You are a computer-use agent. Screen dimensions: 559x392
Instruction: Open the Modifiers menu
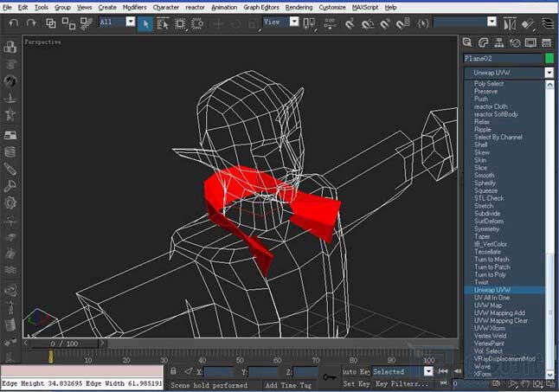coord(134,7)
